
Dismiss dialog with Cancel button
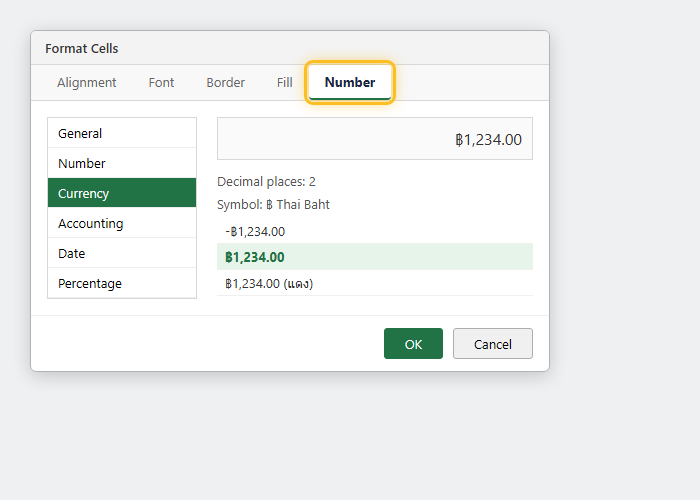click(x=493, y=344)
